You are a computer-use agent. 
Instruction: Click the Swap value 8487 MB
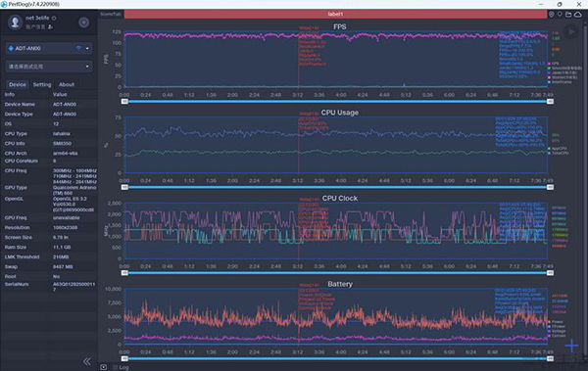(63, 266)
